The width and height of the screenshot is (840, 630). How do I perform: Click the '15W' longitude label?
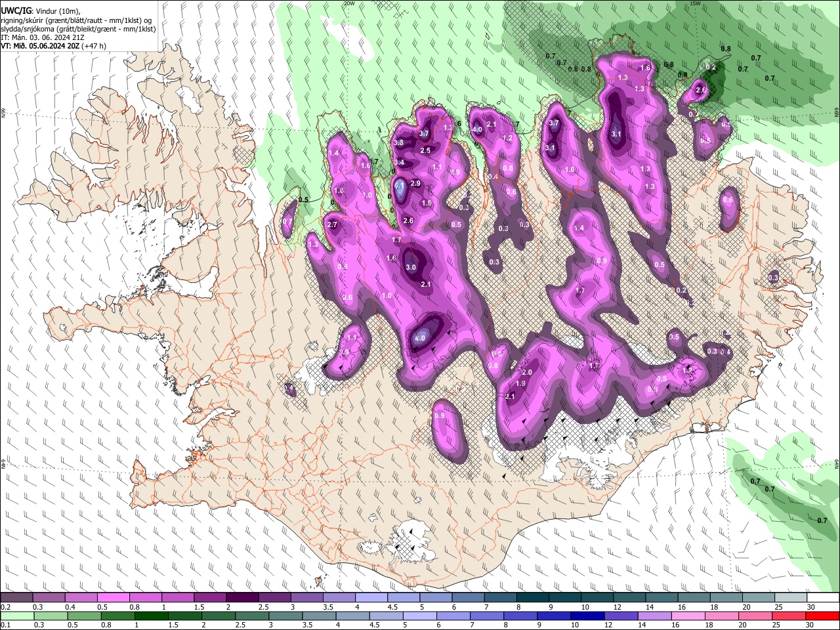coord(696,3)
